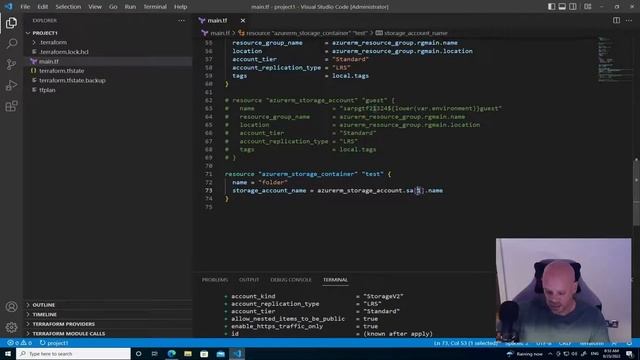Click line number 73 in gutter
Image resolution: width=640 pixels, height=360 pixels.
pos(209,191)
